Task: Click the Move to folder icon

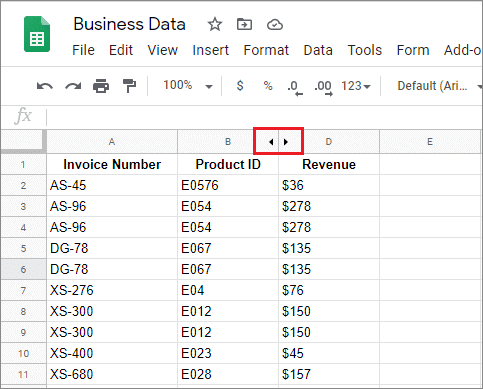Action: tap(244, 24)
